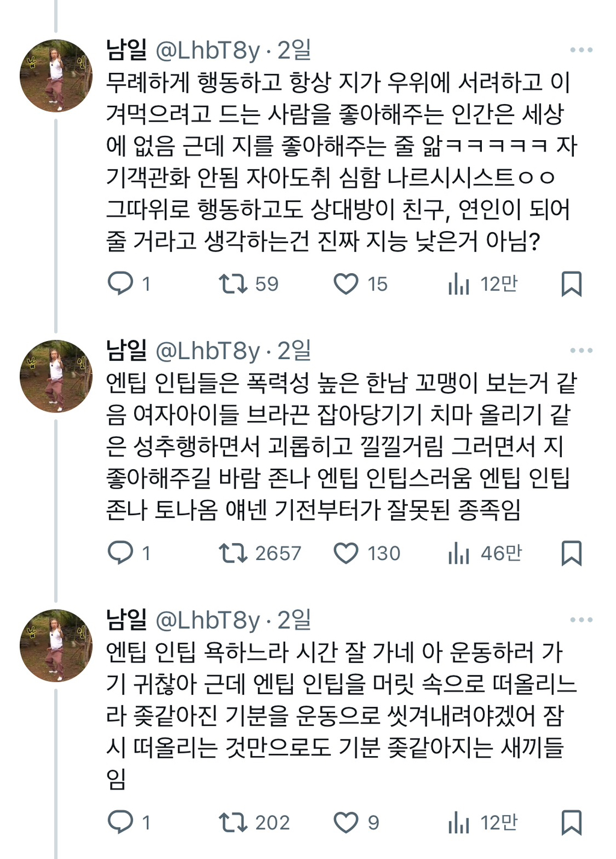The width and height of the screenshot is (616, 859).
Task: Open more options on the bottom tweet
Action: pos(579,618)
